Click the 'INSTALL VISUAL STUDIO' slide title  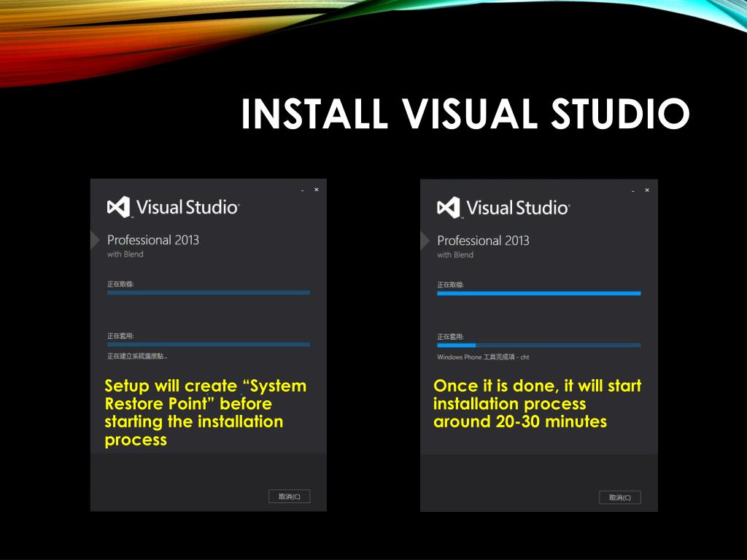(465, 113)
